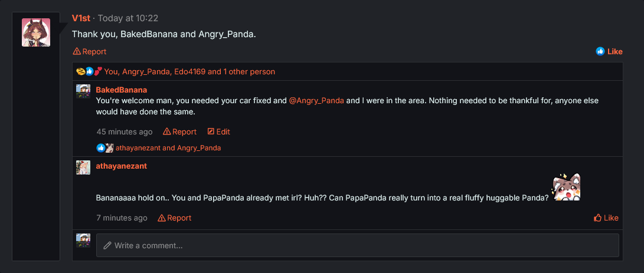Report BakedBanana's comment
Screen dimensions: 644x273
point(180,131)
